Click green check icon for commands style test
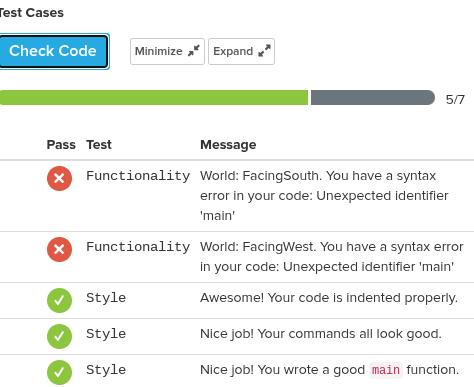 (59, 336)
